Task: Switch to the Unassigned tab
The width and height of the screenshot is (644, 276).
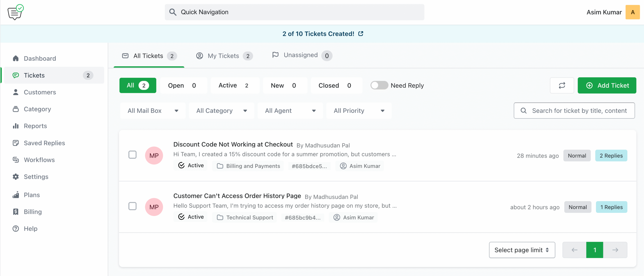Action: point(301,55)
